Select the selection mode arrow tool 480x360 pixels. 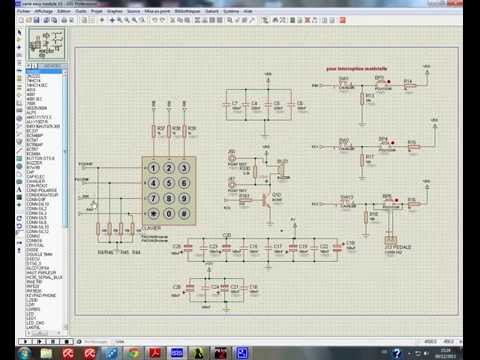pyautogui.click(x=19, y=32)
